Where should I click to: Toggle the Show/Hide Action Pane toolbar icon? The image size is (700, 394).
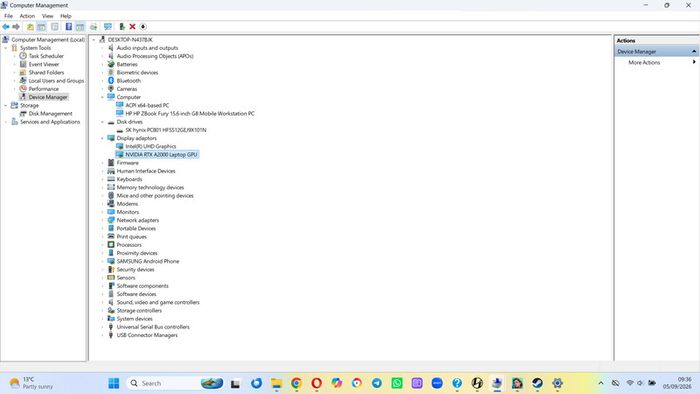coord(80,27)
